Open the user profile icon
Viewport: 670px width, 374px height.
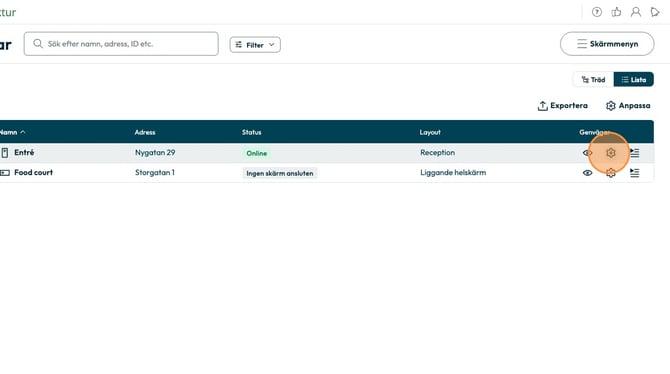636,12
